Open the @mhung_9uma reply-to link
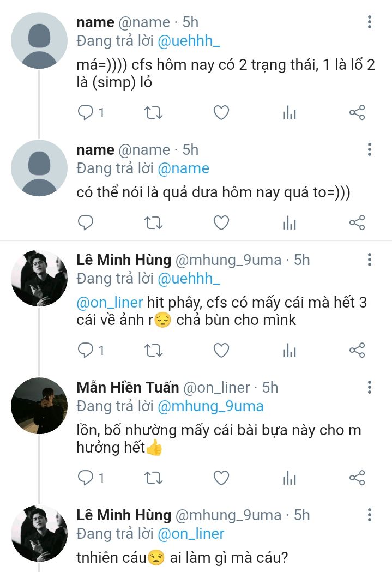 [210, 406]
